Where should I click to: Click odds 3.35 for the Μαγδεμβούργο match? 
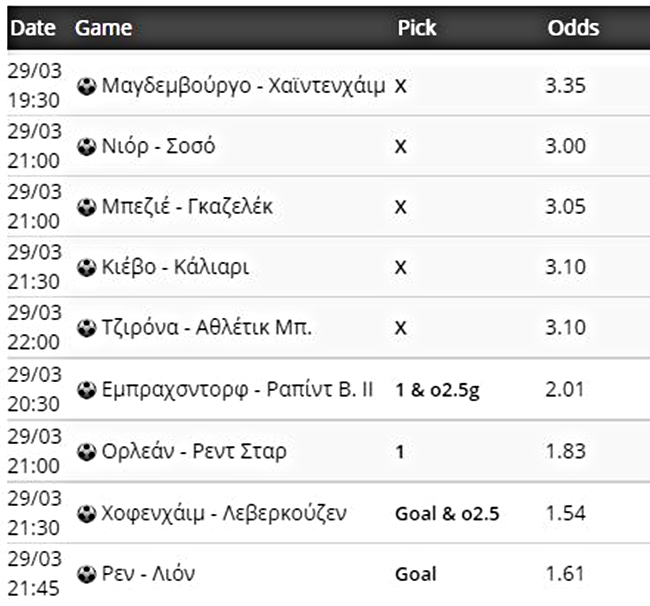point(565,86)
